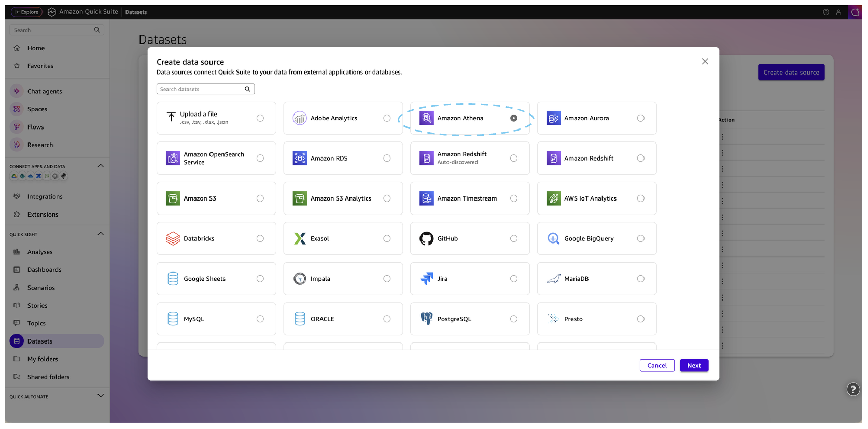This screenshot has height=429, width=868.
Task: Click the AWS IoT Analytics icon
Action: 553,198
